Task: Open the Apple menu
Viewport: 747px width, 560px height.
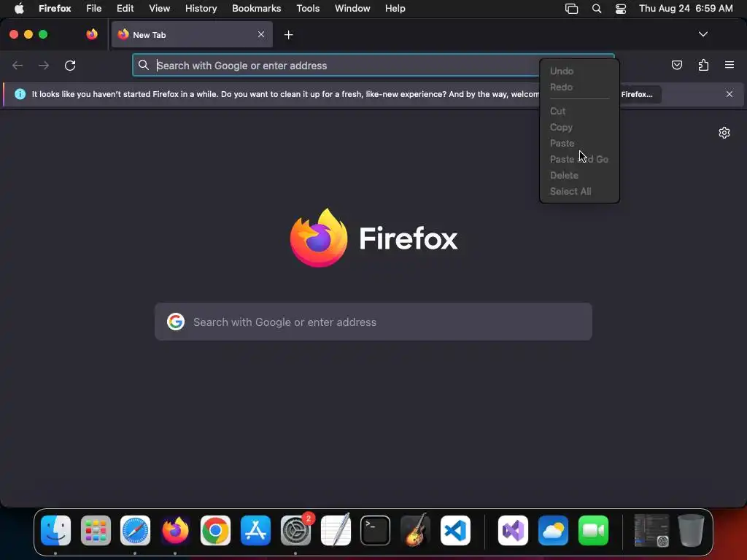Action: tap(19, 9)
